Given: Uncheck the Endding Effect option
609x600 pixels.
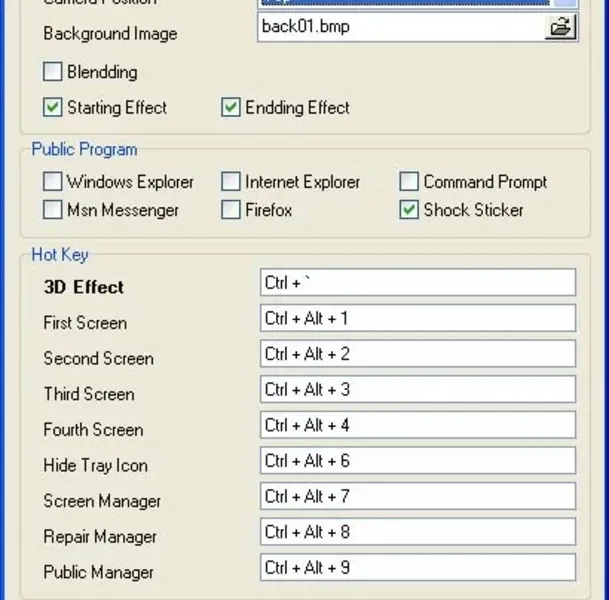Looking at the screenshot, I should click(230, 107).
